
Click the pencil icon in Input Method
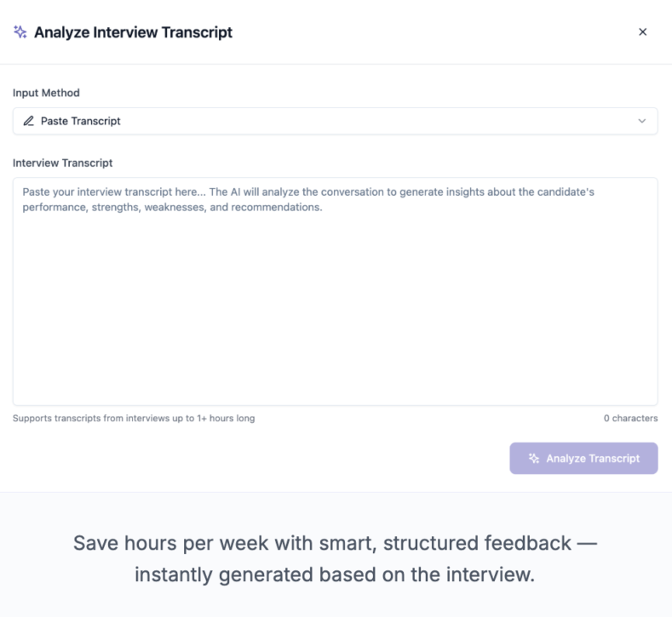point(29,121)
